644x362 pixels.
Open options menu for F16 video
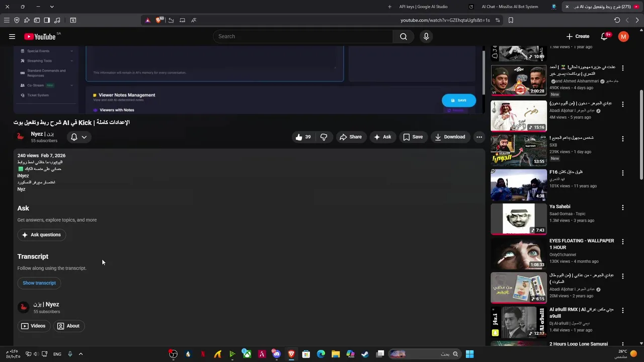tap(622, 172)
